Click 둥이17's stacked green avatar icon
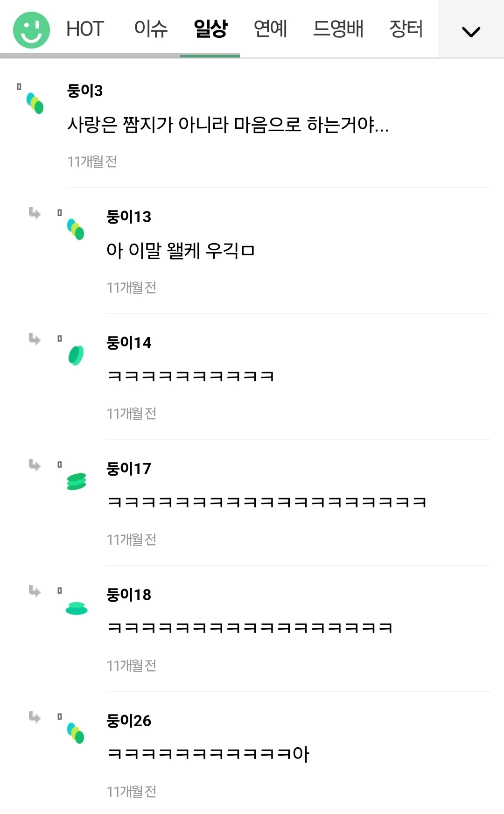This screenshot has width=504, height=814. (77, 481)
